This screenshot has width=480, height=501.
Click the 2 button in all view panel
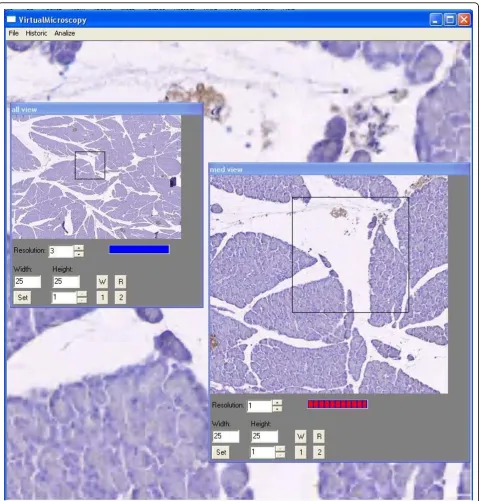(121, 297)
